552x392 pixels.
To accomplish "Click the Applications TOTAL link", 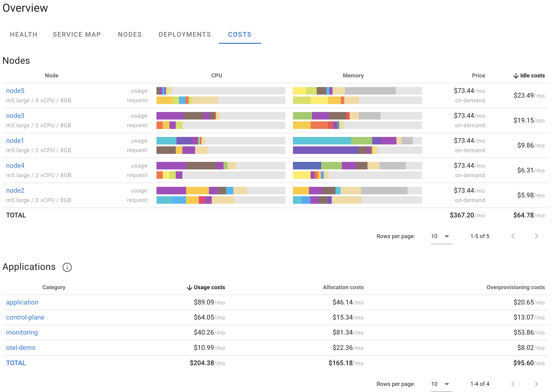I will coord(16,363).
